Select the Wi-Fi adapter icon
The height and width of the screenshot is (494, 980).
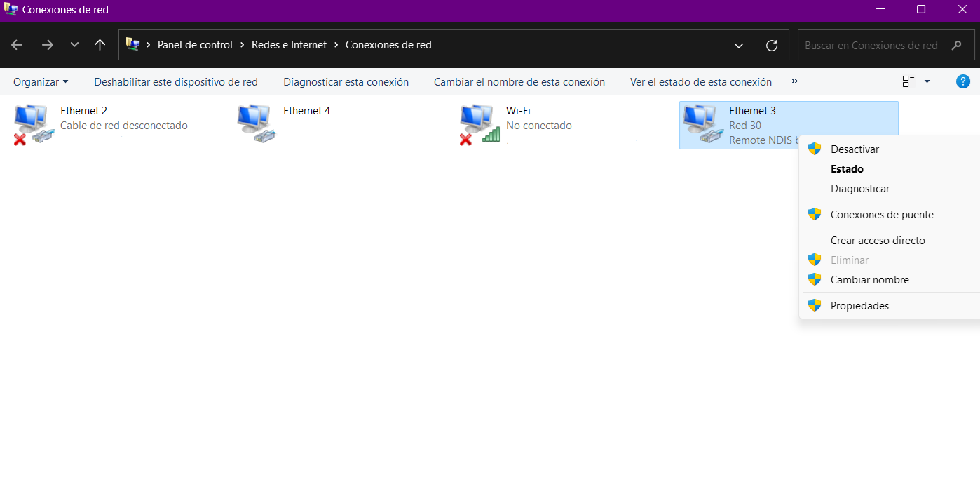coord(477,124)
